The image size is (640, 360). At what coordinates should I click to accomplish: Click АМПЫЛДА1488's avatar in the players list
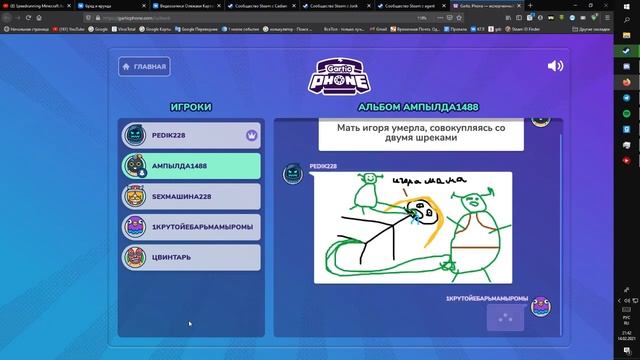click(135, 165)
